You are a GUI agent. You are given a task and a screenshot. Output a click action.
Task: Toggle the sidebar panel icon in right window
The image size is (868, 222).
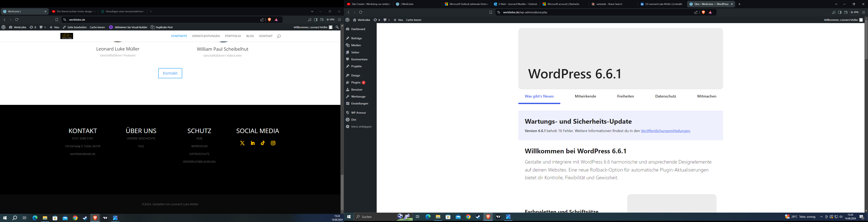(x=840, y=12)
